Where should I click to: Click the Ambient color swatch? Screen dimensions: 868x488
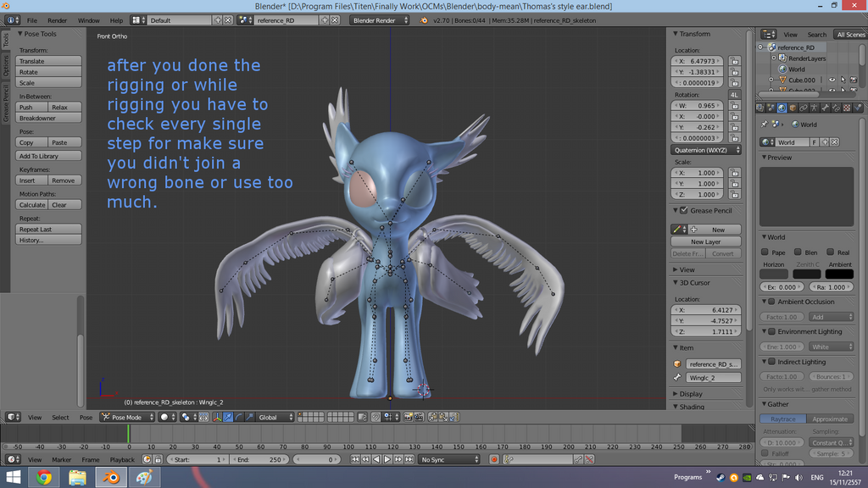[840, 274]
